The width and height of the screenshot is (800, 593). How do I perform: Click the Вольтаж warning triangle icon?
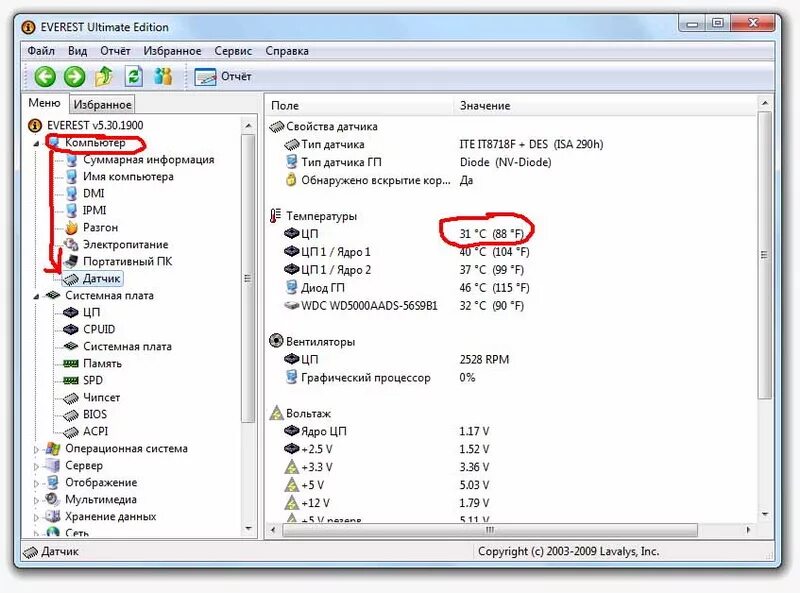pyautogui.click(x=276, y=413)
